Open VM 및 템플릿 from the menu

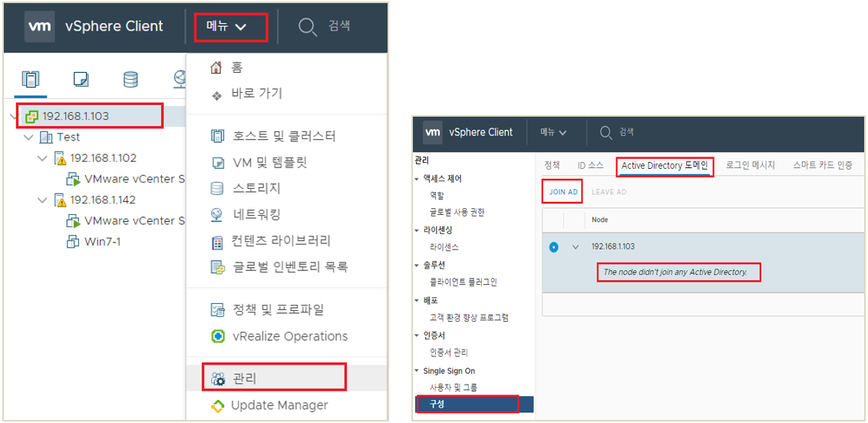[269, 162]
